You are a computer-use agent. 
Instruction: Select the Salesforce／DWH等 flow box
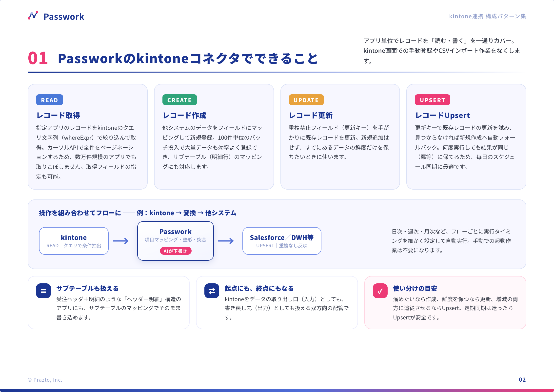coord(282,241)
